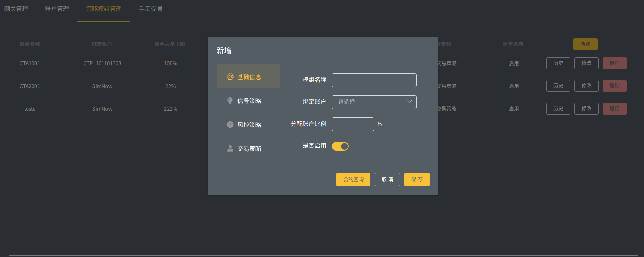The image size is (644, 257).
Task: Open the 绑定账户 dropdown
Action: click(374, 102)
